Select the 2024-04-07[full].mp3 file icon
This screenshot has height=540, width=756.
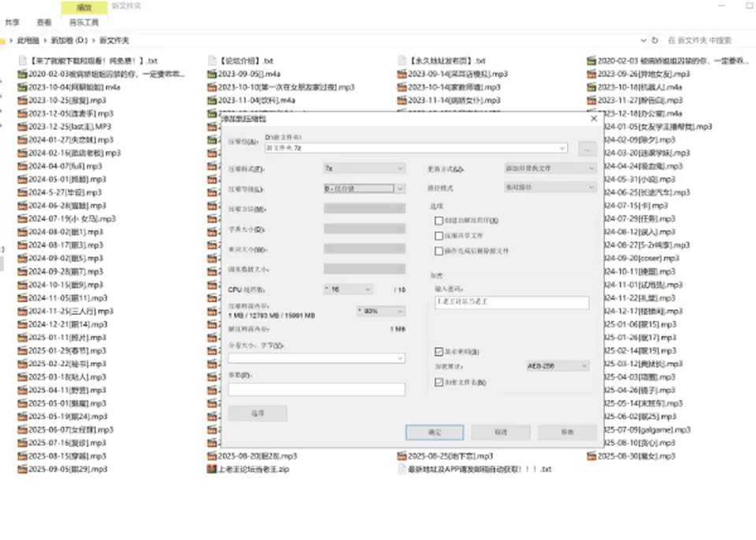(x=22, y=166)
